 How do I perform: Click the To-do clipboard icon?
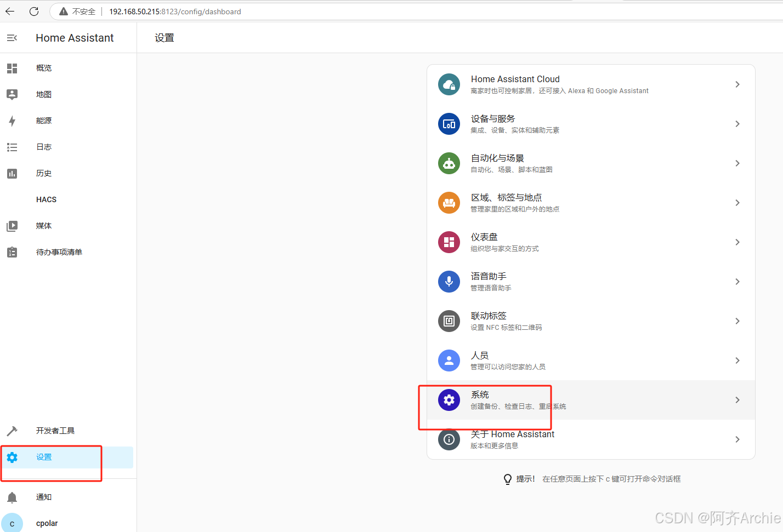[12, 252]
